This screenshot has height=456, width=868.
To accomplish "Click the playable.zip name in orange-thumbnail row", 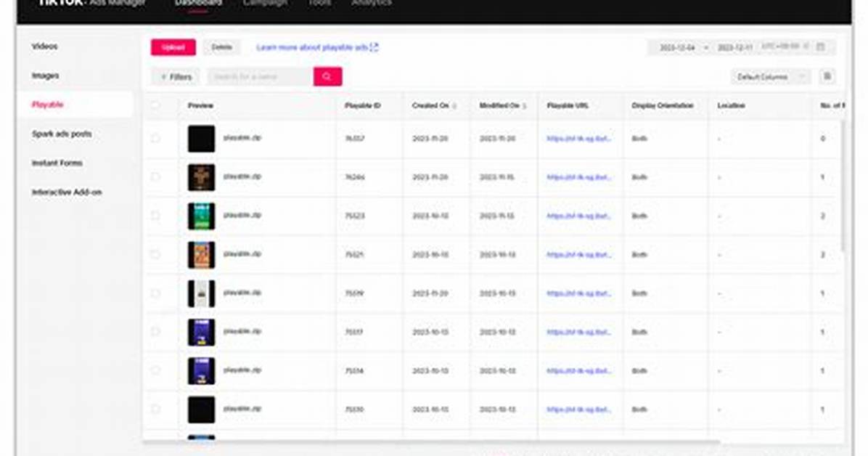I will click(242, 253).
